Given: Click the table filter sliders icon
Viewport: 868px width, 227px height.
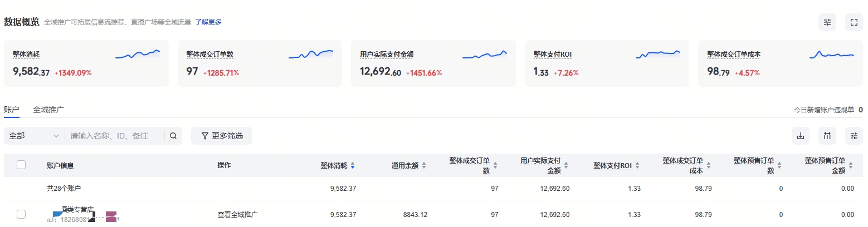Looking at the screenshot, I should coord(854,136).
